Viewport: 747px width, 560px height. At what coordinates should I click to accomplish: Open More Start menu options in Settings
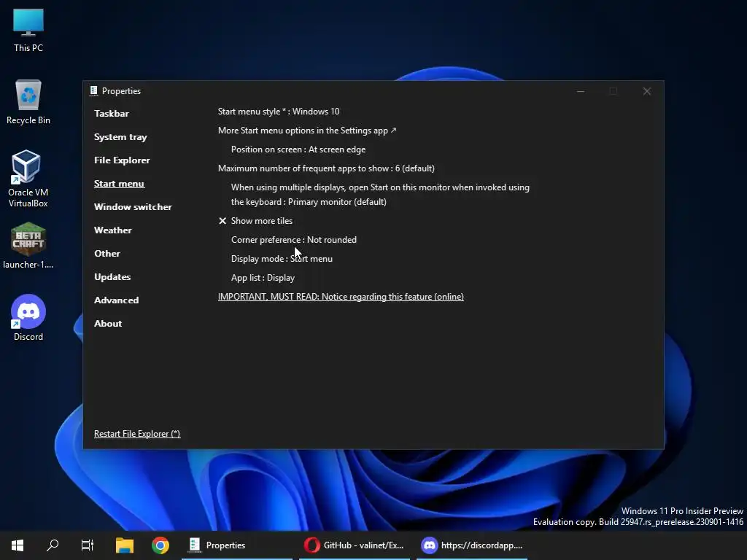pyautogui.click(x=307, y=131)
